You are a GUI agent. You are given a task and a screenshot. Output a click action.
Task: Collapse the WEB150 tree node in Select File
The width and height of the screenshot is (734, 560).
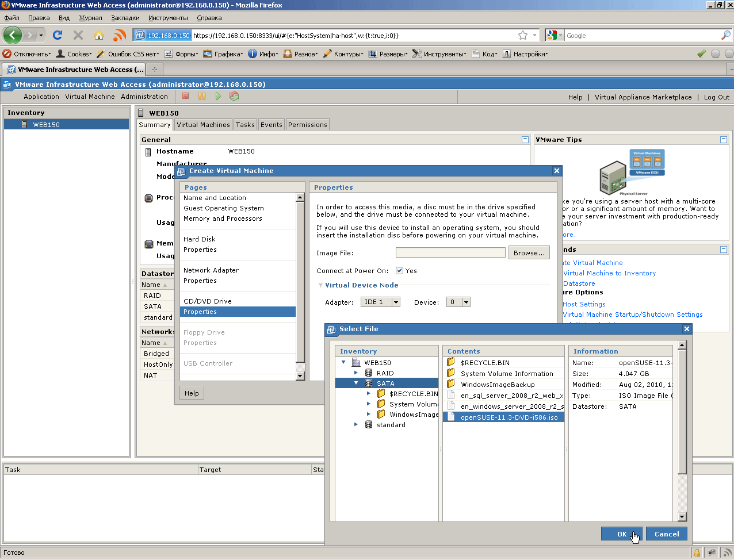(x=343, y=362)
